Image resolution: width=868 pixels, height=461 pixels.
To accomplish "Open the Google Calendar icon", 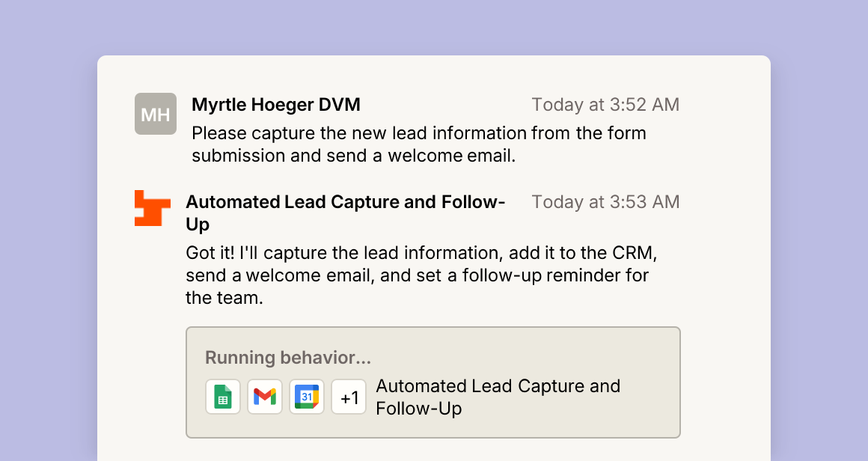I will tap(307, 397).
